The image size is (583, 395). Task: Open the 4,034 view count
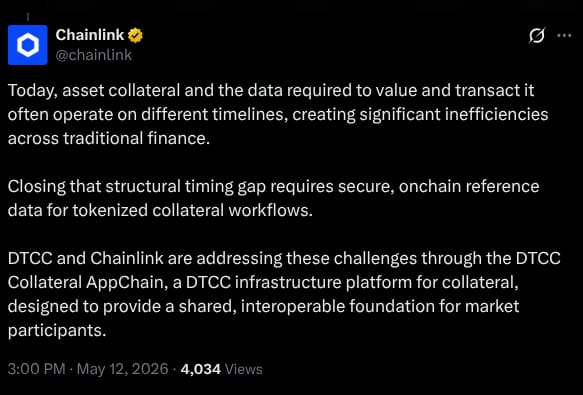[x=200, y=369]
